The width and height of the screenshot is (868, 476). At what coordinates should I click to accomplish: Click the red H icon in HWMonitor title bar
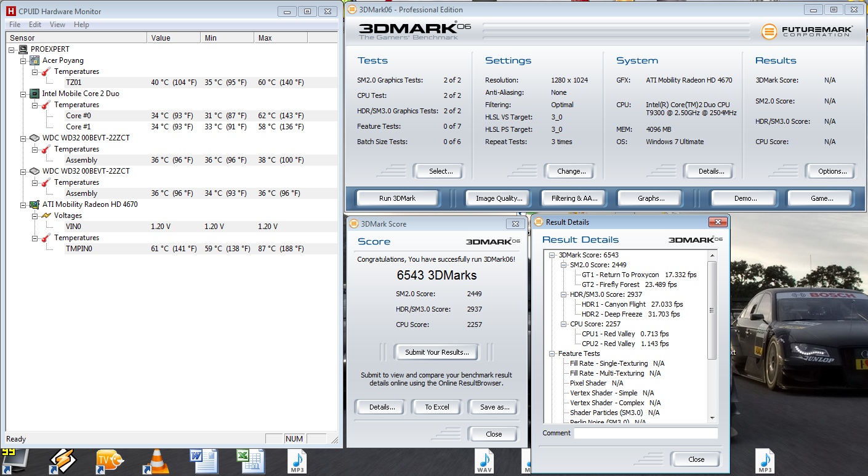10,11
